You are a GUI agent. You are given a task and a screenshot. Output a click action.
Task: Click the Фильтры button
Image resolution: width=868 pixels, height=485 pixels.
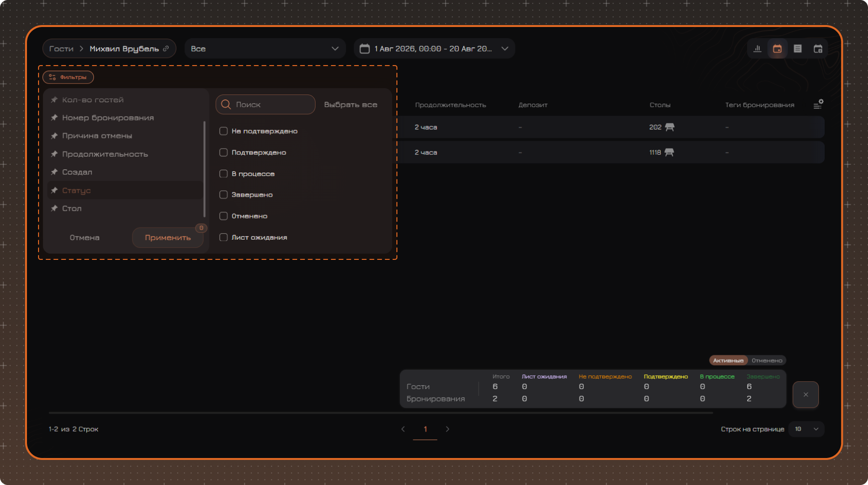68,77
